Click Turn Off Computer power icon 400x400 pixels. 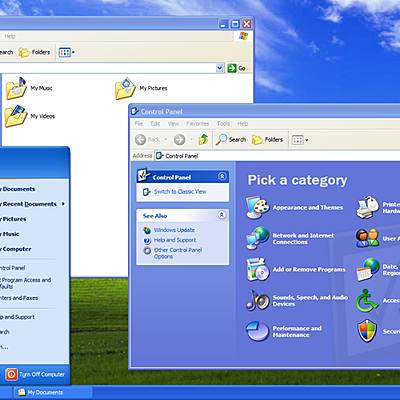[11, 374]
